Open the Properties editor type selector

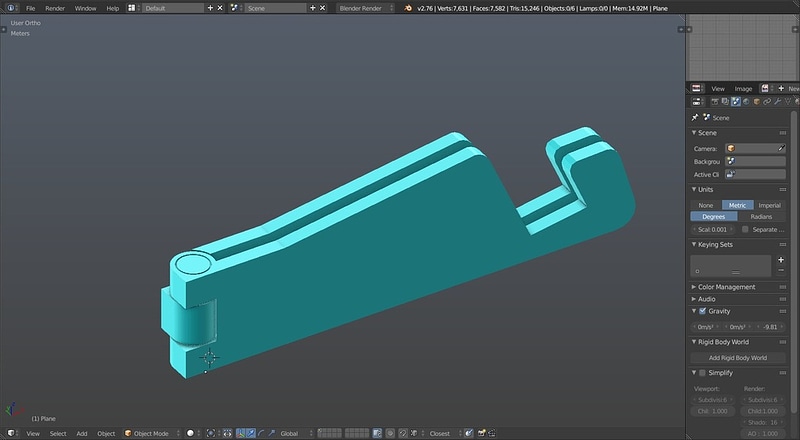click(696, 102)
